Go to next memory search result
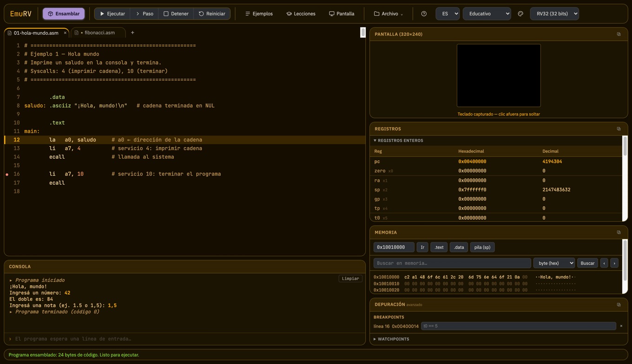This screenshot has width=632, height=364. coord(614,263)
